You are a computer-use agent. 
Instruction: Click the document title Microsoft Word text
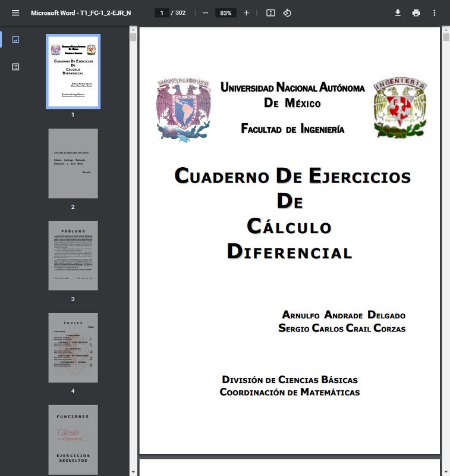[81, 13]
